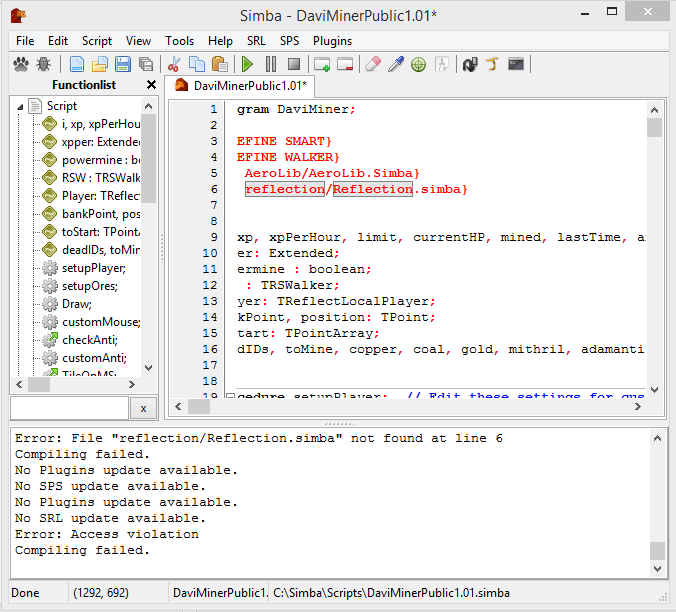Clear the Functionlist search with the x button

[x=144, y=409]
